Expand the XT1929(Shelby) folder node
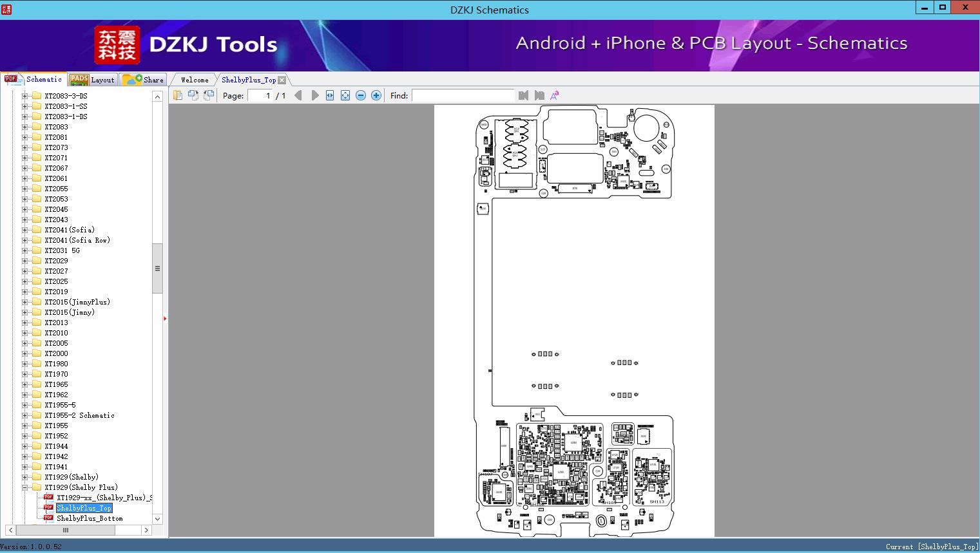 24,477
